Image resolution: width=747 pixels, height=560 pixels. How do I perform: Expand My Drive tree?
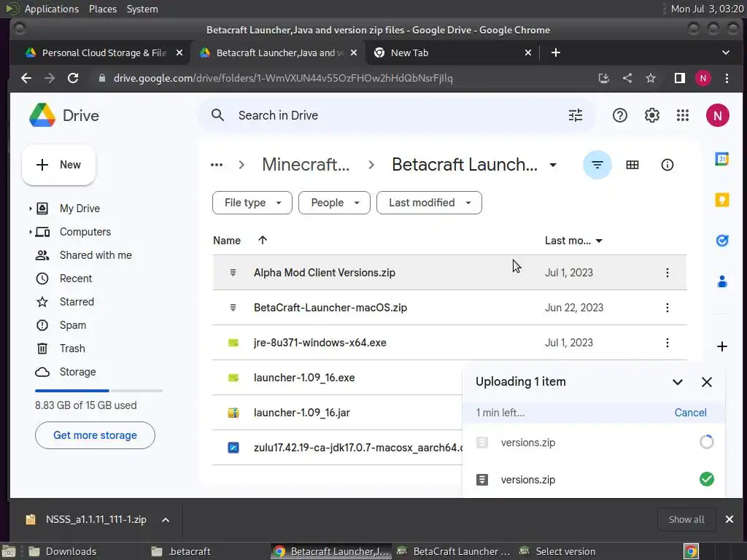coord(30,209)
